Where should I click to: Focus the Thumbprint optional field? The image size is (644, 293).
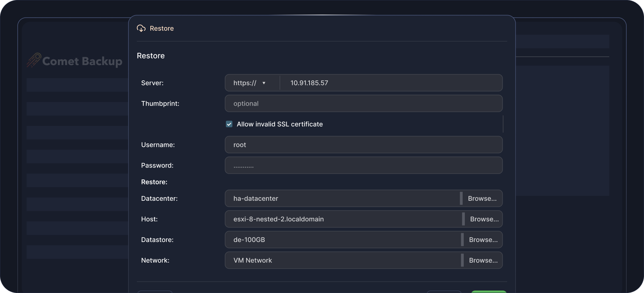click(x=363, y=103)
